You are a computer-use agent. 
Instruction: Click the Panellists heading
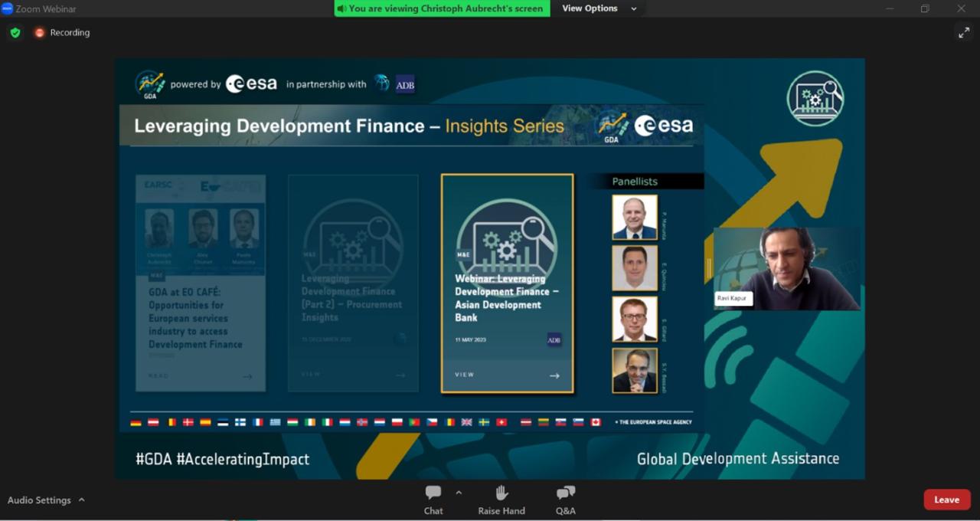[635, 182]
